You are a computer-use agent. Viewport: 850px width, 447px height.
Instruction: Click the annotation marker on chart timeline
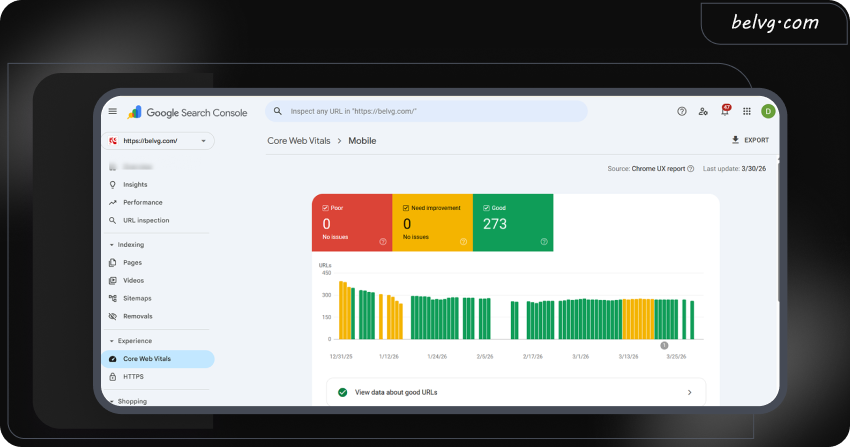click(x=664, y=345)
